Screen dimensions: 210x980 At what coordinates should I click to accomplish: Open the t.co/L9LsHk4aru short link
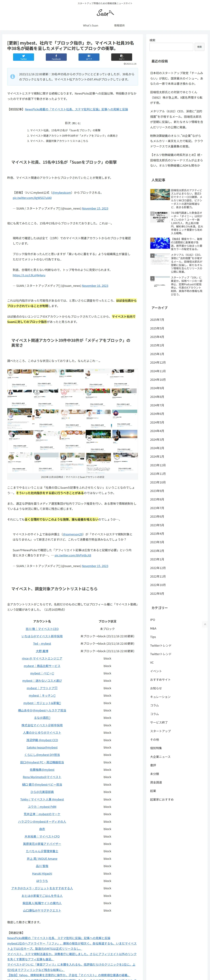[x=29, y=275]
